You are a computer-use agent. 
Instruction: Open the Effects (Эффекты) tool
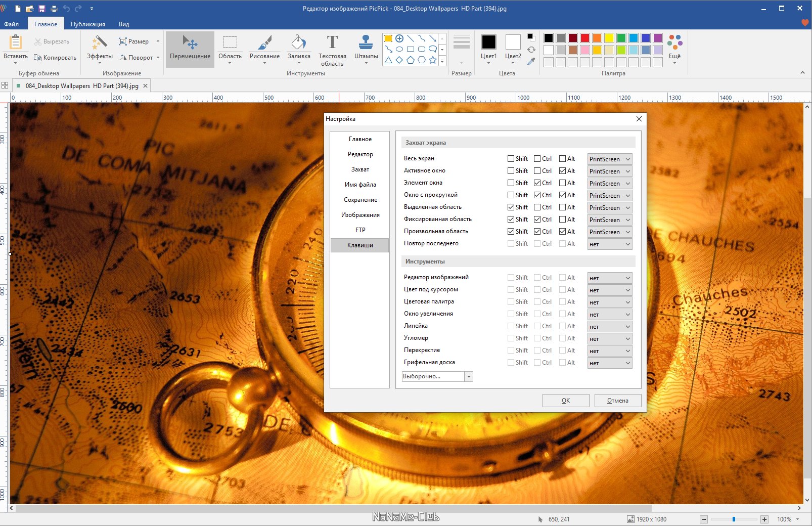click(x=100, y=49)
